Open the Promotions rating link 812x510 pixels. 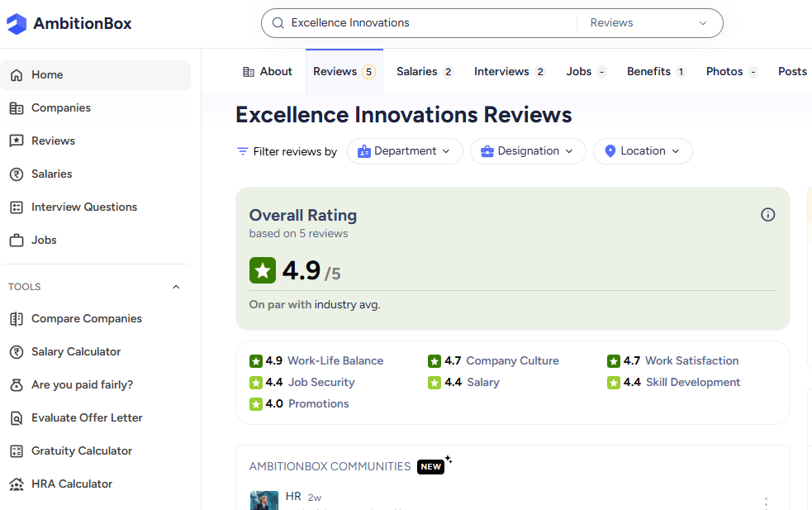tap(319, 403)
